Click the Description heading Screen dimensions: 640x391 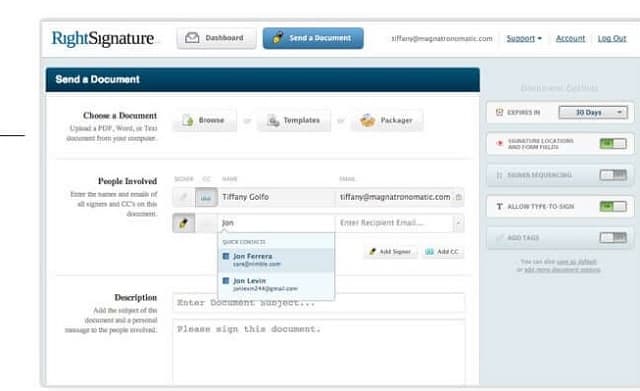pyautogui.click(x=136, y=298)
